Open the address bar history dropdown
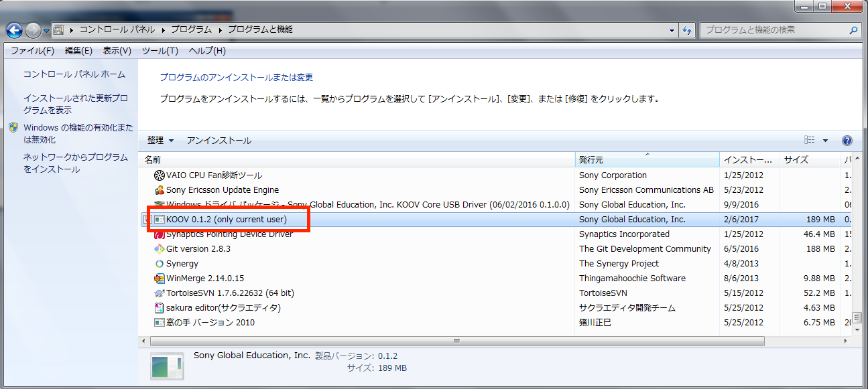The height and width of the screenshot is (389, 868). coord(672,31)
